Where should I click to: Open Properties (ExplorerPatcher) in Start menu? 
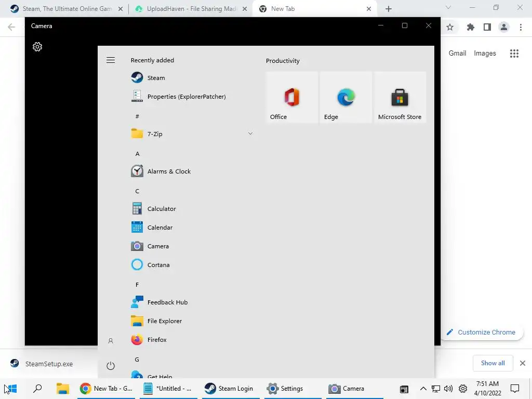click(x=192, y=96)
